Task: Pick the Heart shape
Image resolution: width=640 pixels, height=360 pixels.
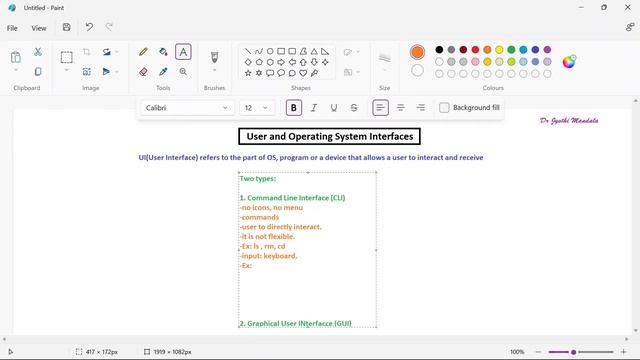Action: (x=303, y=73)
